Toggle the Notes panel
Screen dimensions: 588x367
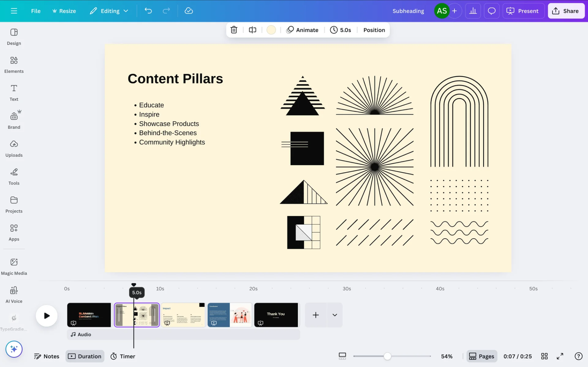coord(47,356)
